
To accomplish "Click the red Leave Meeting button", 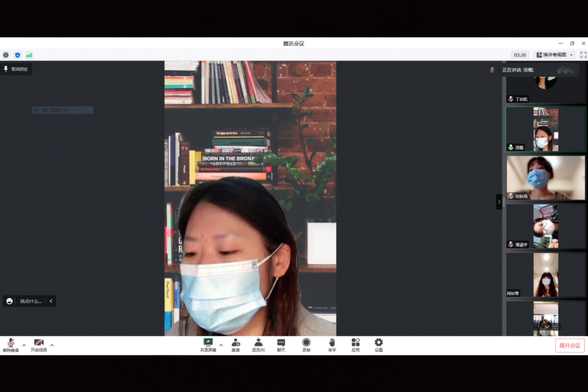I will [x=570, y=345].
